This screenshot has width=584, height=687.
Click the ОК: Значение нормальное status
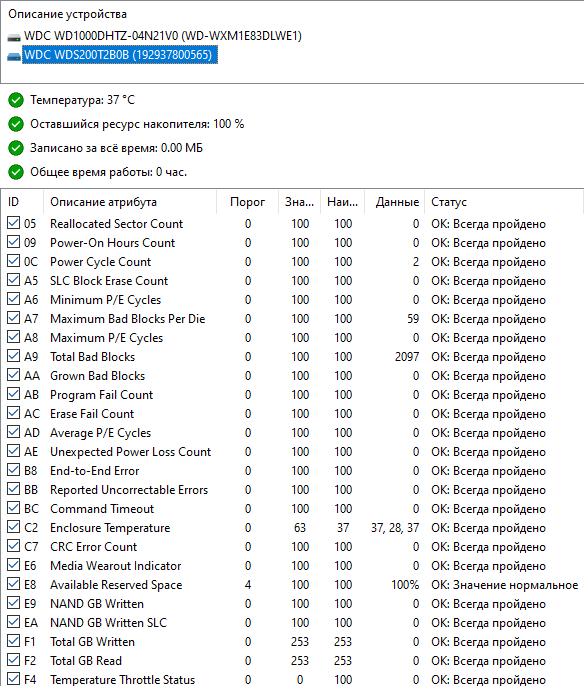pos(504,585)
